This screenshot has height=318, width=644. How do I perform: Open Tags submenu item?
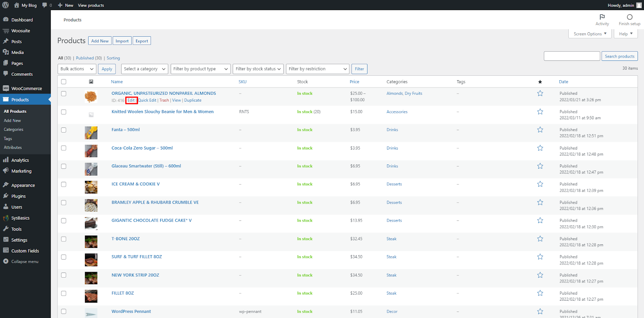tap(8, 139)
